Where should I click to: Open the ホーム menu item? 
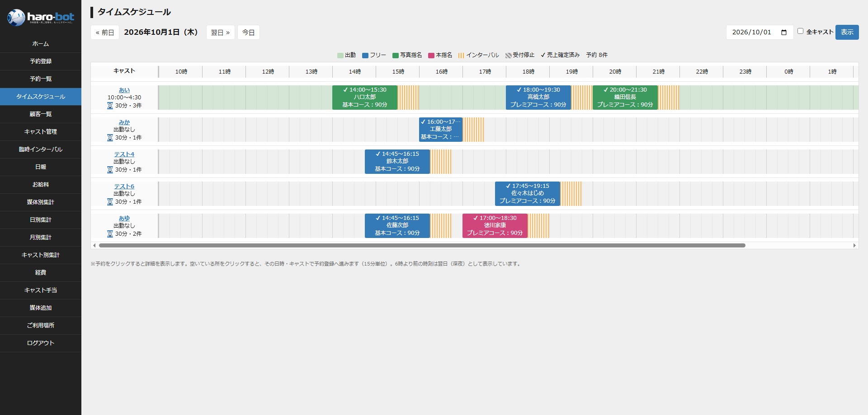41,44
